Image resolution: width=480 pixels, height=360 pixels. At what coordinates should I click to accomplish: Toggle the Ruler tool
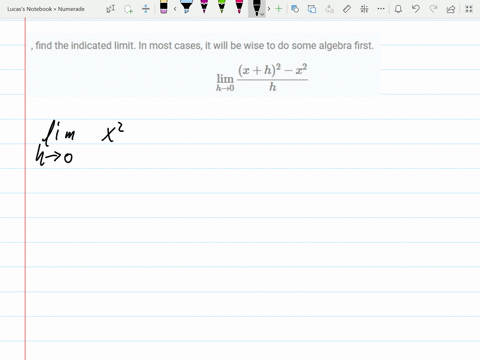pyautogui.click(x=347, y=9)
